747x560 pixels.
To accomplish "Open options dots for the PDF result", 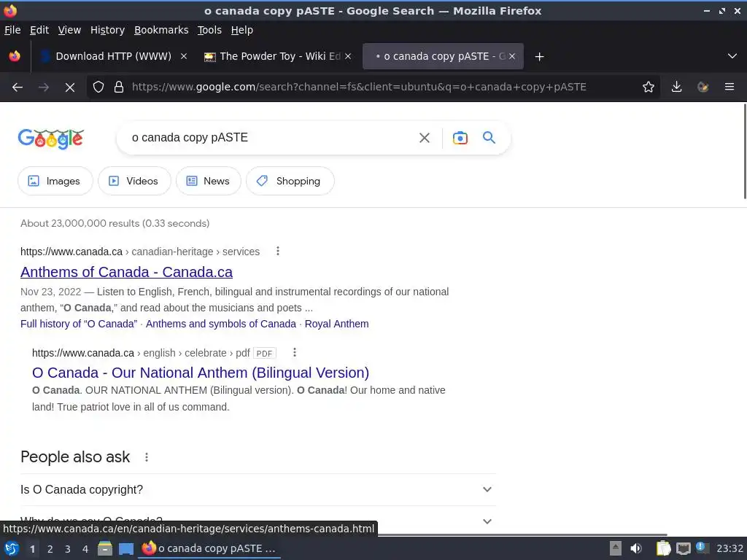I will coord(295,352).
